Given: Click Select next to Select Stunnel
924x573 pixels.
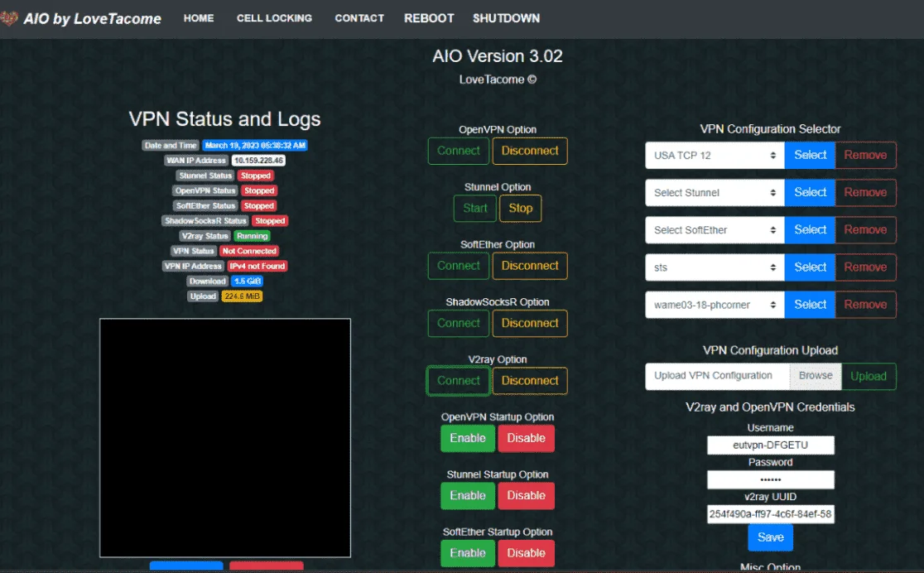Looking at the screenshot, I should pos(810,193).
